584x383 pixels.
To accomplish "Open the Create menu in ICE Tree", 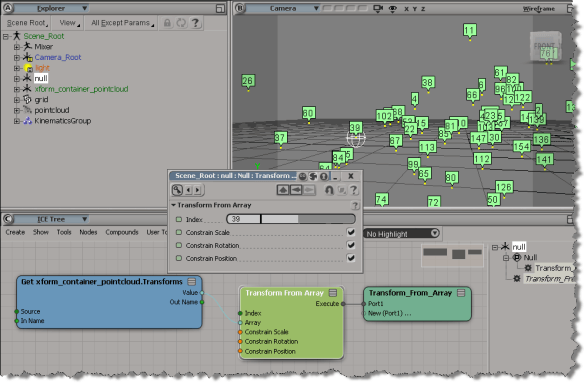I will [15, 232].
